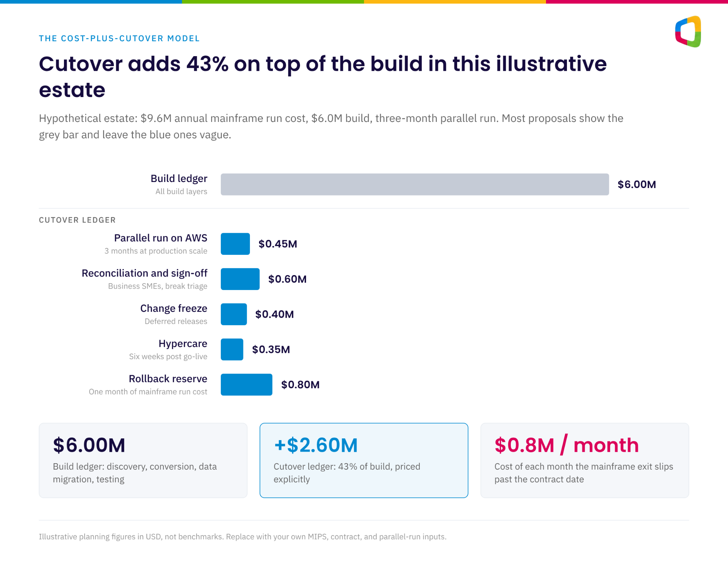Image resolution: width=728 pixels, height=567 pixels.
Task: Click 'One month of mainframe run cost' text
Action: 148,392
